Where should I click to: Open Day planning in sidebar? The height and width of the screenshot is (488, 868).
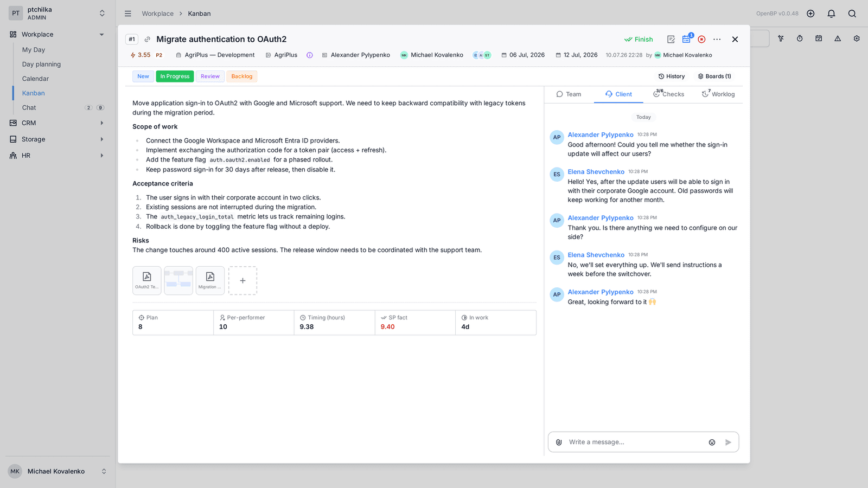41,65
